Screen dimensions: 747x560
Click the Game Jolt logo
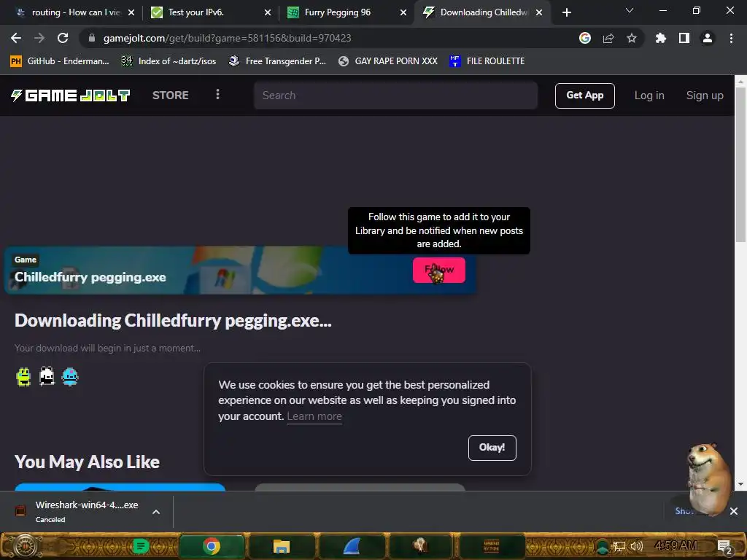point(71,96)
